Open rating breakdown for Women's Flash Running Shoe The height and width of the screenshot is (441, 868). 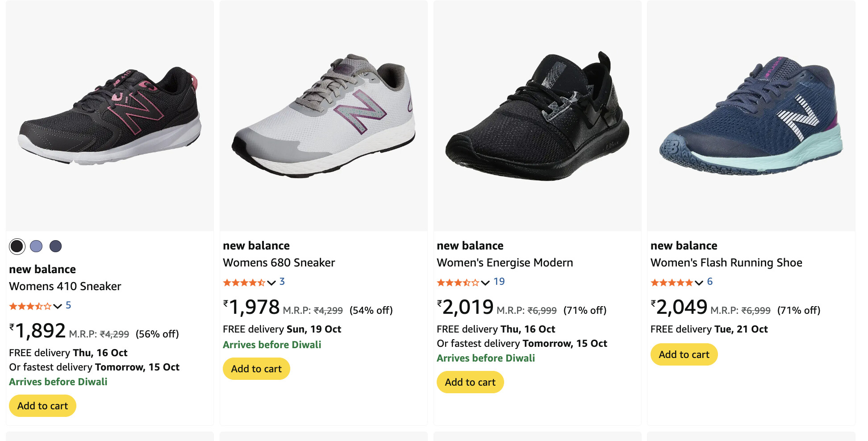pyautogui.click(x=699, y=283)
